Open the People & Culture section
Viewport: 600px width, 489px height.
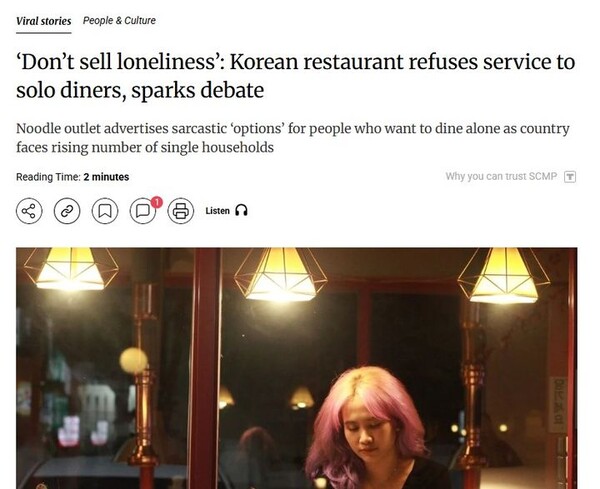coord(119,21)
